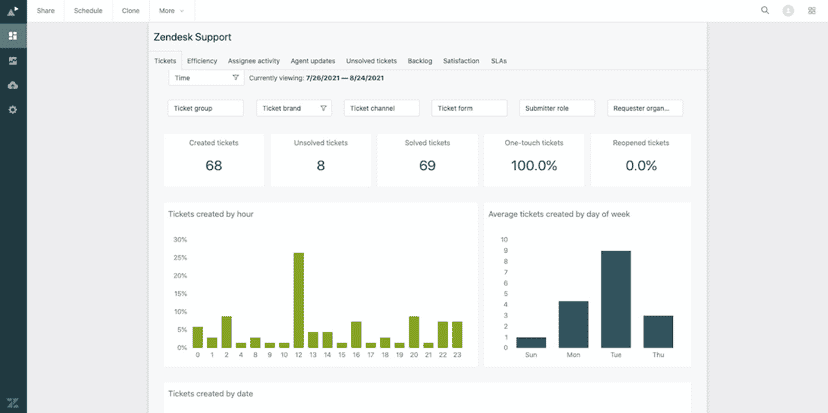Click the Tickets created by date title

[210, 393]
